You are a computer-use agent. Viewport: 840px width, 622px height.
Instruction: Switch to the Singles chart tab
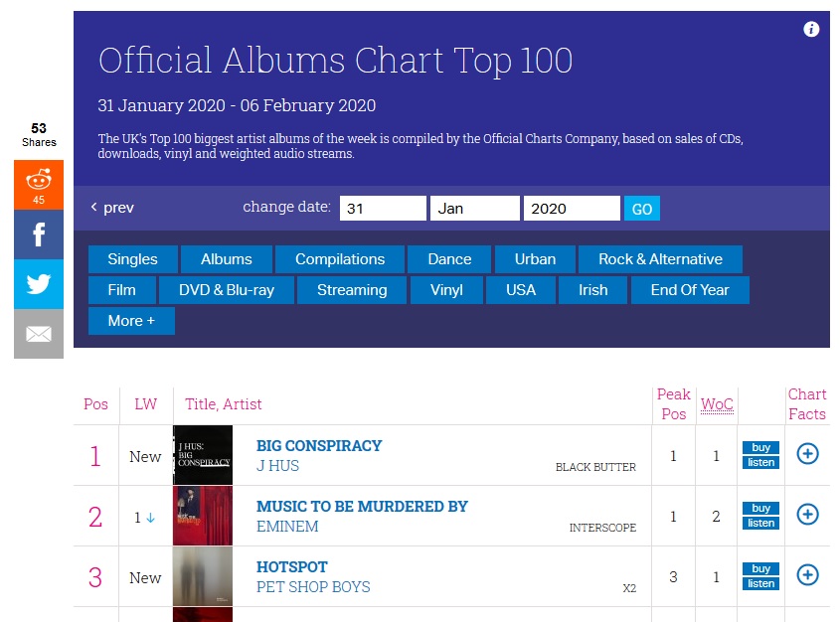(133, 259)
